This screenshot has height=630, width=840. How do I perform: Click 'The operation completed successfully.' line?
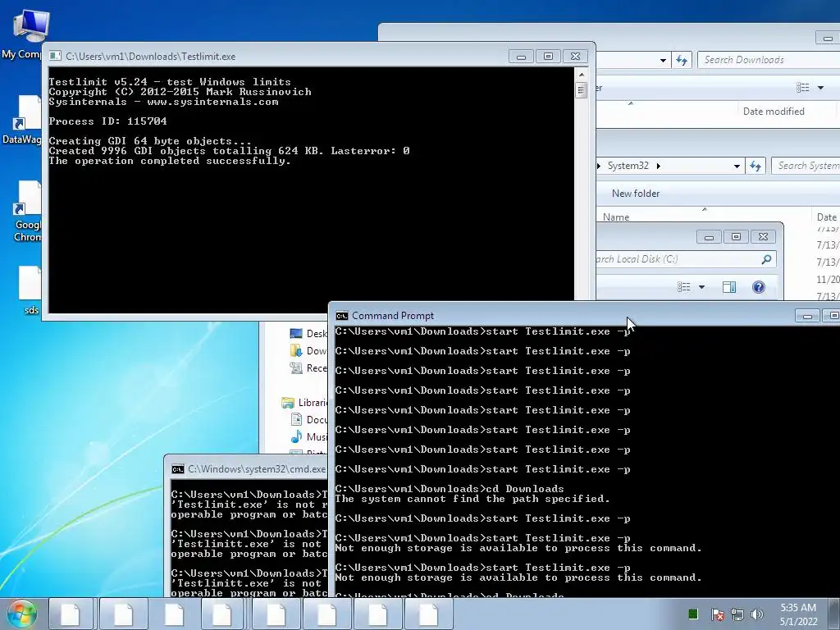coord(170,161)
